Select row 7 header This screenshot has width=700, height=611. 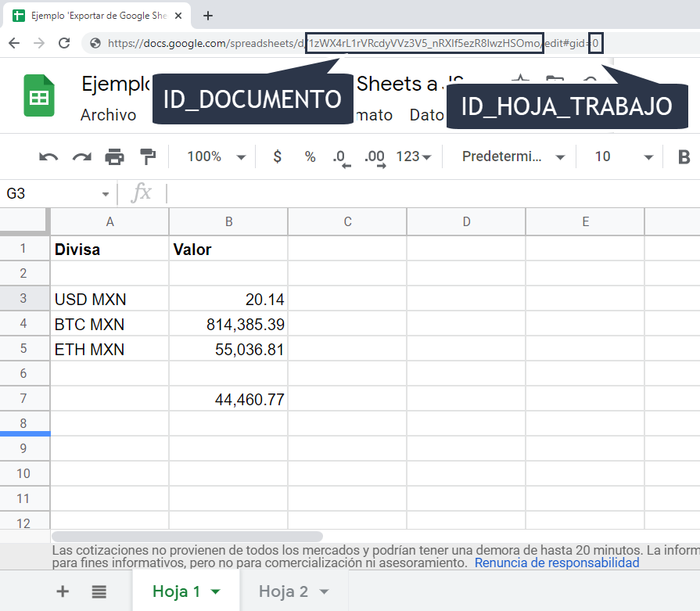24,398
